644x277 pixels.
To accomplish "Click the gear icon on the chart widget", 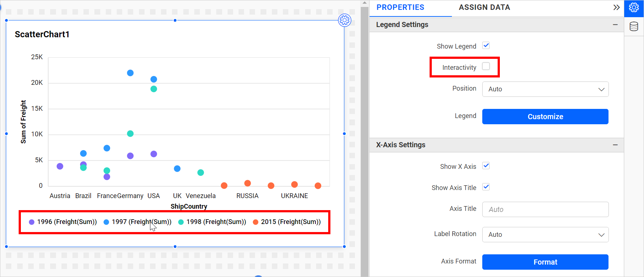I will tap(344, 20).
